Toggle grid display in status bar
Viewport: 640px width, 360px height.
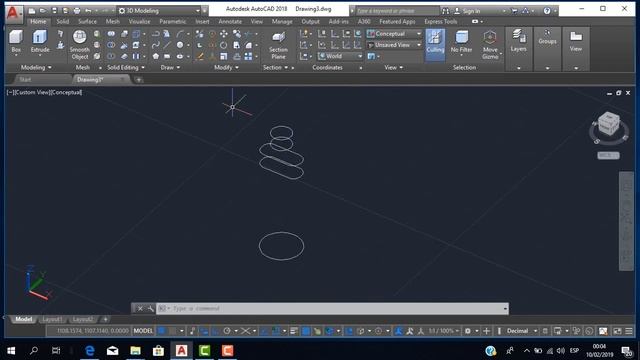(162, 331)
